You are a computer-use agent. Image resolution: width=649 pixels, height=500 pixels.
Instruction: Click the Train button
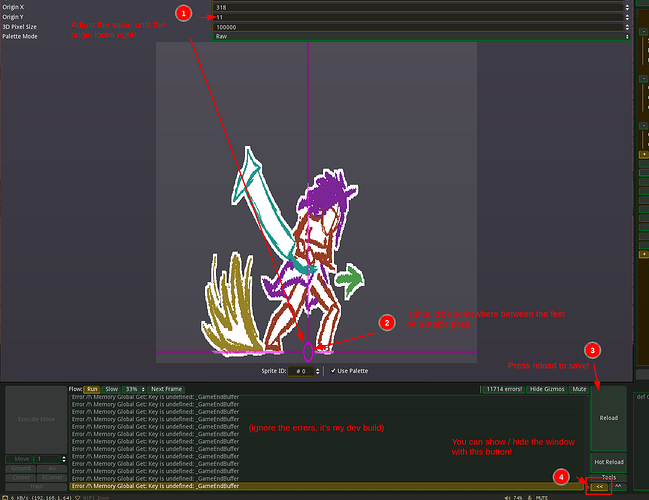pyautogui.click(x=36, y=487)
